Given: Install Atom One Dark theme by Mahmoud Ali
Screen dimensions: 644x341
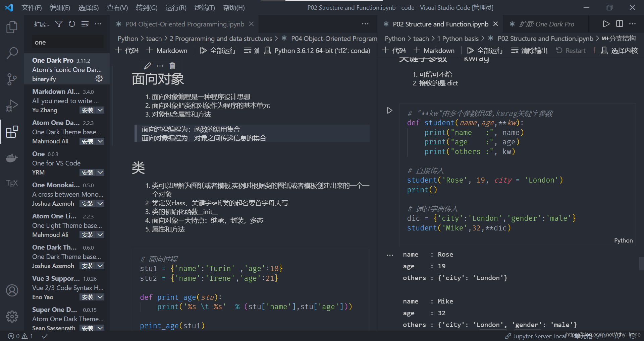Looking at the screenshot, I should tap(88, 141).
